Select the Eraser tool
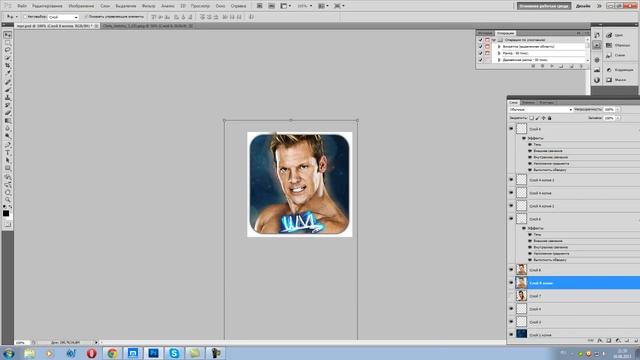The width and height of the screenshot is (640, 360). click(7, 113)
